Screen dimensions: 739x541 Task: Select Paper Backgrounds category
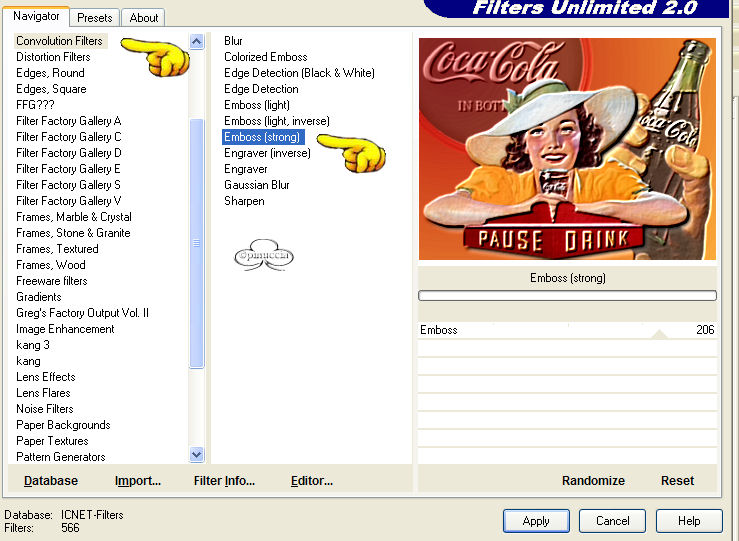(63, 425)
